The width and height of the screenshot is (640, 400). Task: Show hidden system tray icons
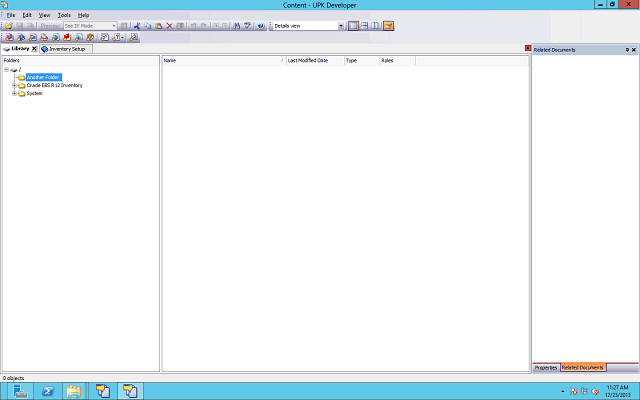(x=562, y=391)
